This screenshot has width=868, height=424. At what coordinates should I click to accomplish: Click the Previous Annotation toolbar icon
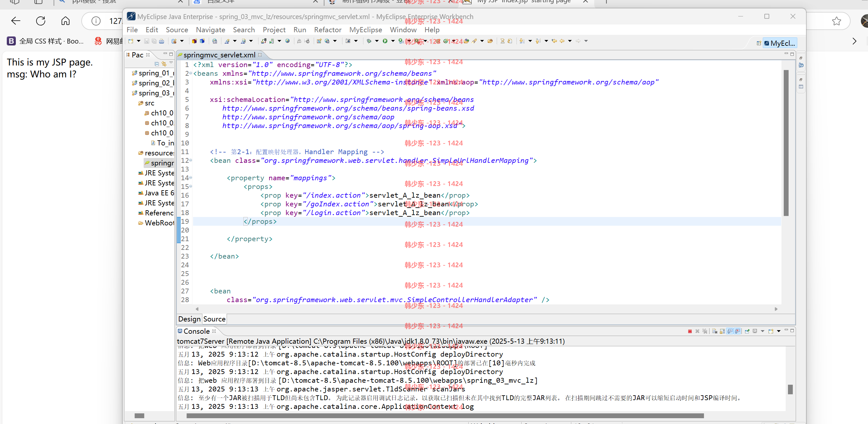tap(538, 41)
